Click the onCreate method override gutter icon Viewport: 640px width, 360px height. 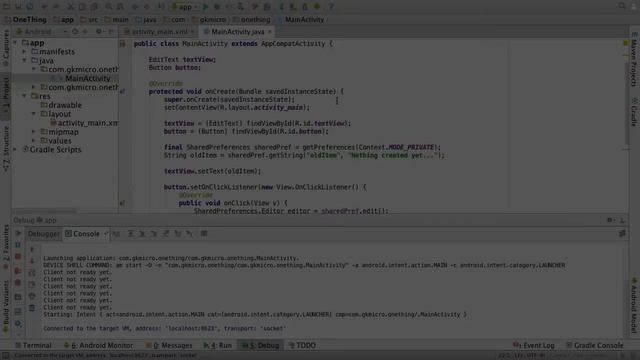pos(122,91)
